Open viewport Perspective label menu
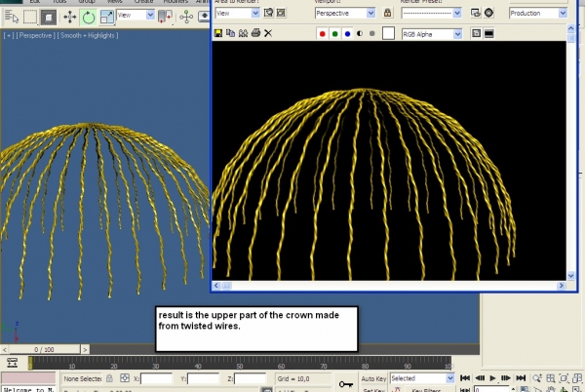The height and width of the screenshot is (392, 585). (36, 35)
